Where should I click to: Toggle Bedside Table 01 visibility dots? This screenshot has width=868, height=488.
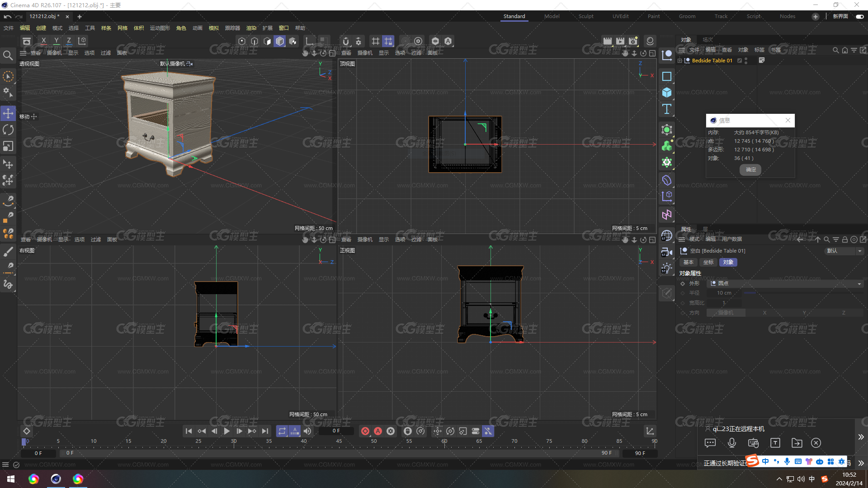pyautogui.click(x=746, y=61)
